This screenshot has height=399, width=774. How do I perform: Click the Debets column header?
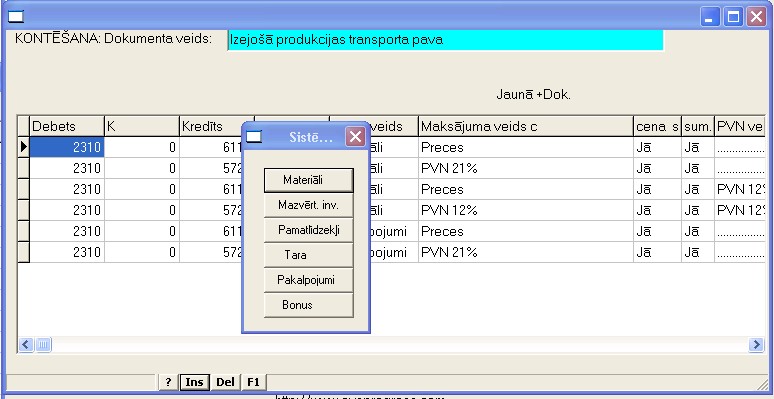point(67,126)
